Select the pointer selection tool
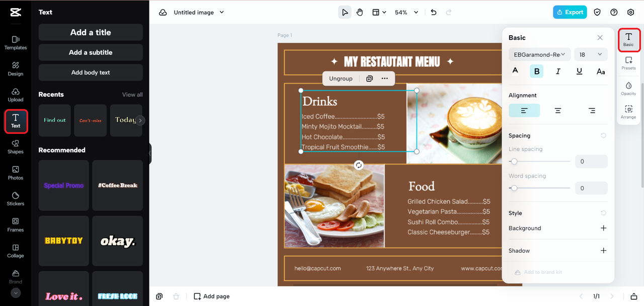This screenshot has width=644, height=306. [345, 13]
